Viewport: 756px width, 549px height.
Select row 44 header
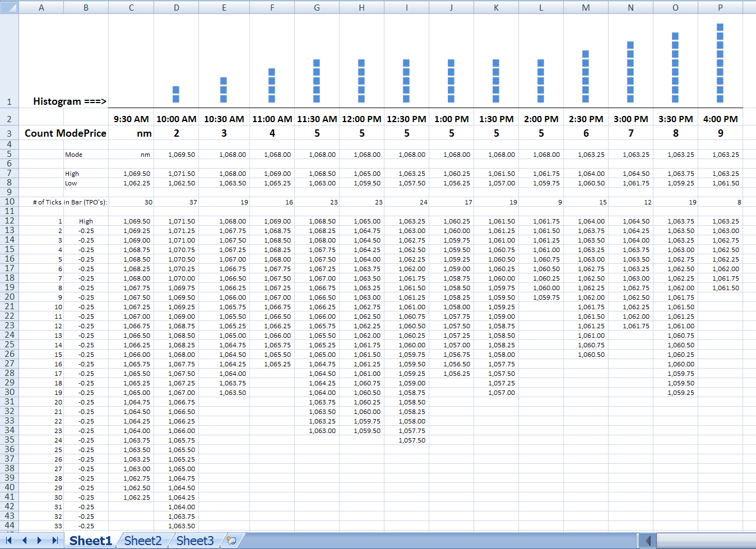9,525
